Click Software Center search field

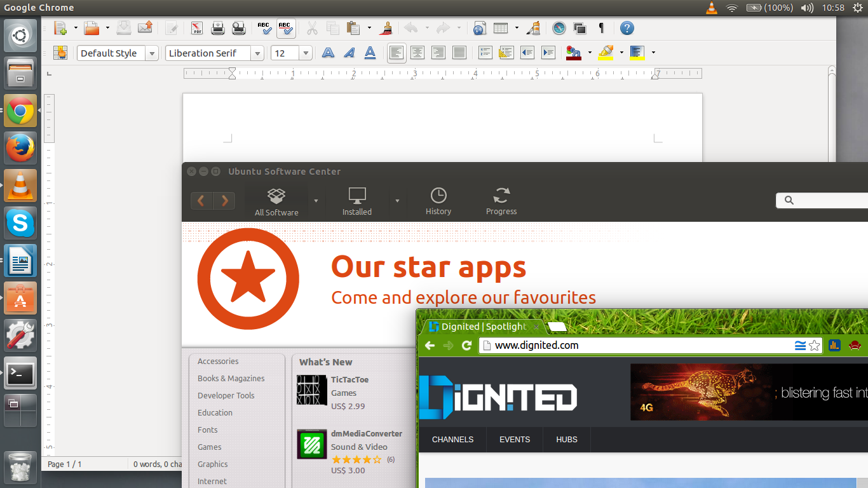(x=822, y=200)
